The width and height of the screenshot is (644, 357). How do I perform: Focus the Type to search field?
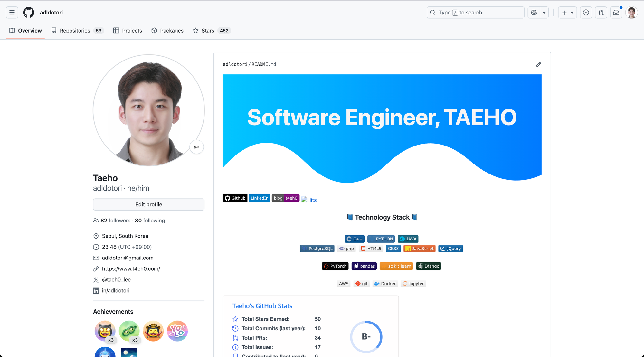(476, 13)
